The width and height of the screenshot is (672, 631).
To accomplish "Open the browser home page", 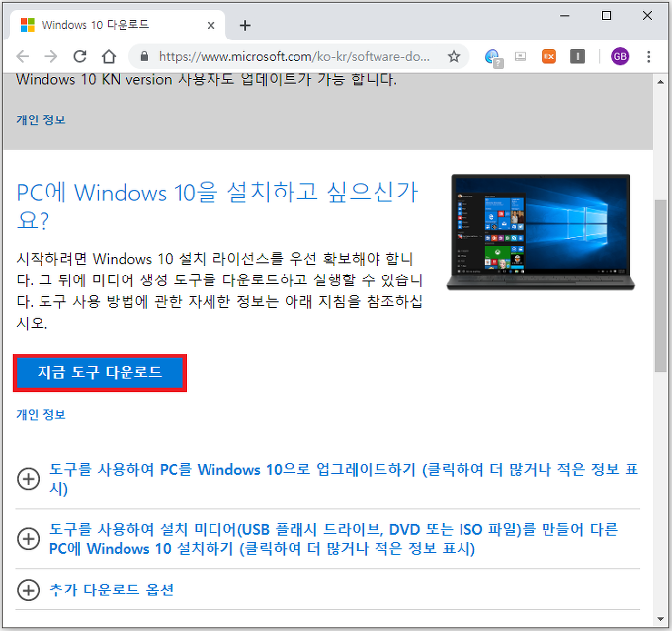I will pos(109,56).
